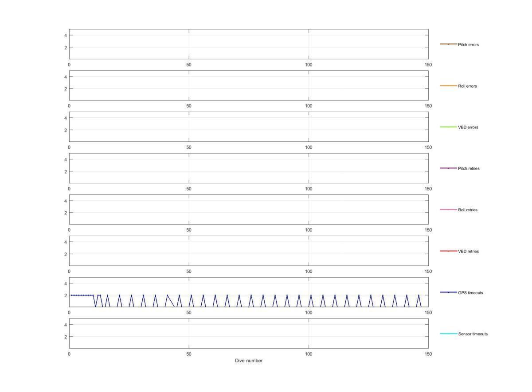
Task: Click tick label 50 under Pitch errors plot
Action: tap(189, 65)
